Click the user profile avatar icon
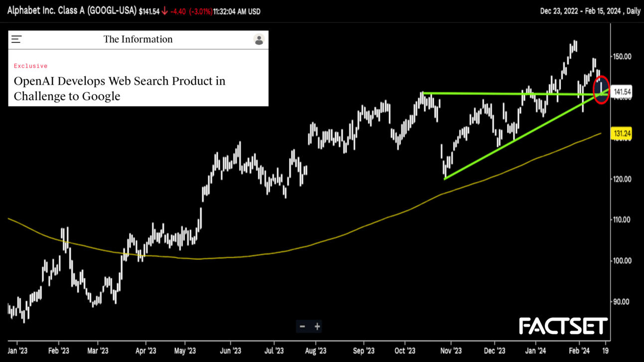 (x=259, y=39)
